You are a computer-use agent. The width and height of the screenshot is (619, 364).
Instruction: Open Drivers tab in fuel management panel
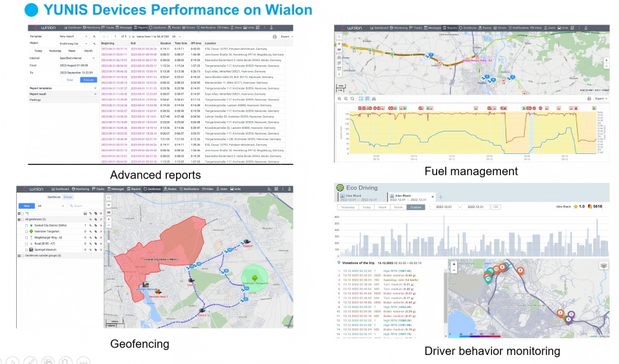point(500,28)
